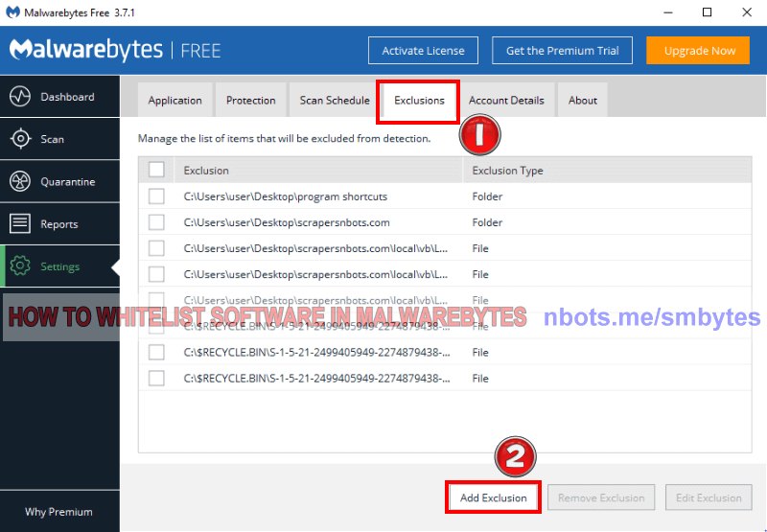Click File type in last row
Image resolution: width=767 pixels, height=532 pixels.
coord(480,379)
